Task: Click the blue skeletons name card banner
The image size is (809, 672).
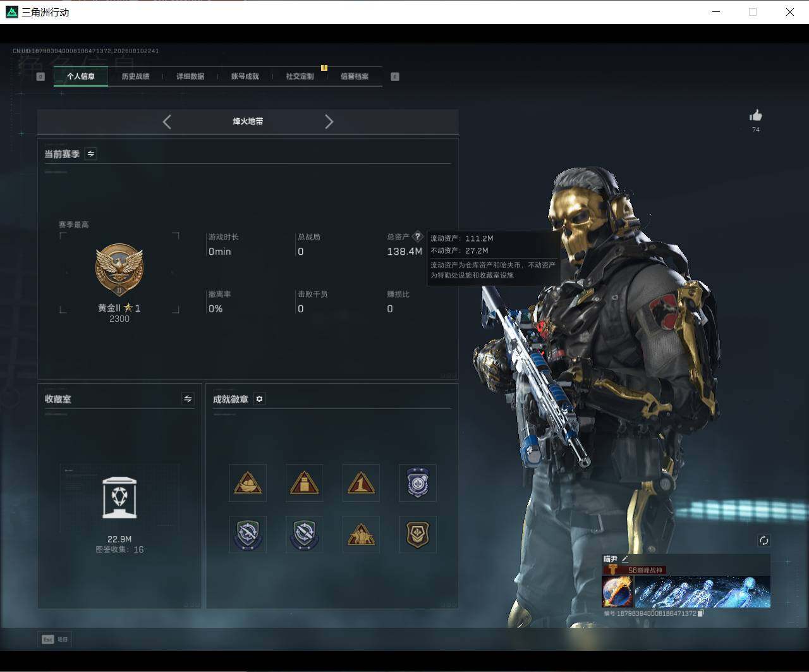Action: (x=702, y=591)
